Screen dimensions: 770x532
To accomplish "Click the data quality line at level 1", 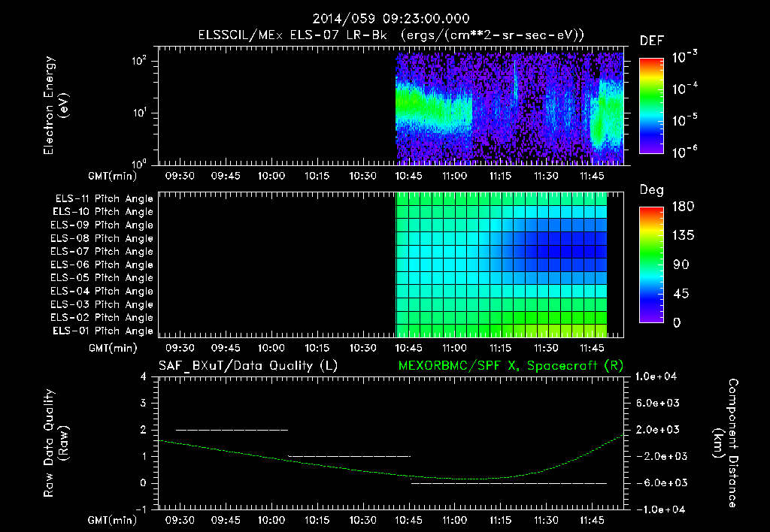I will click(x=349, y=456).
